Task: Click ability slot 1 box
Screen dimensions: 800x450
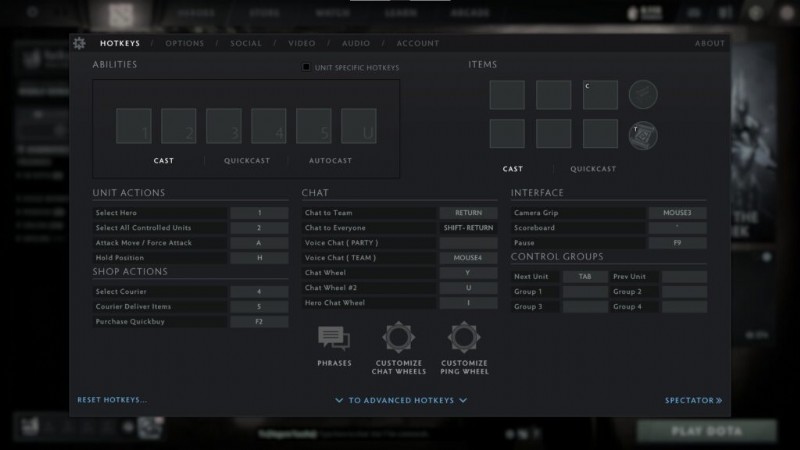Action: point(134,127)
